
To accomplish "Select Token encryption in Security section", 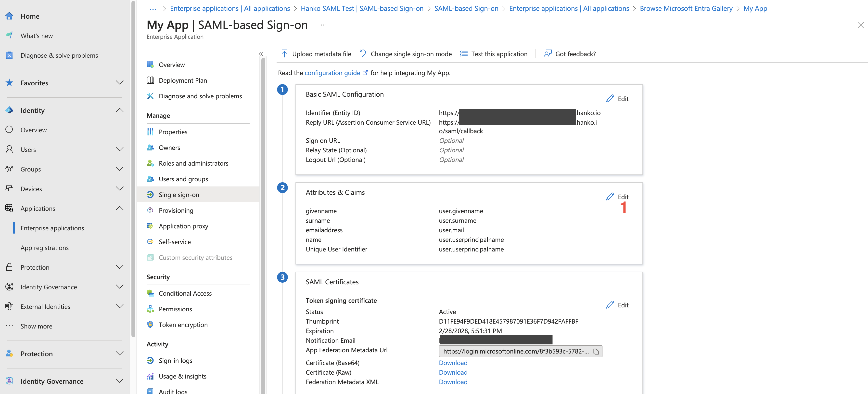I will pyautogui.click(x=183, y=325).
